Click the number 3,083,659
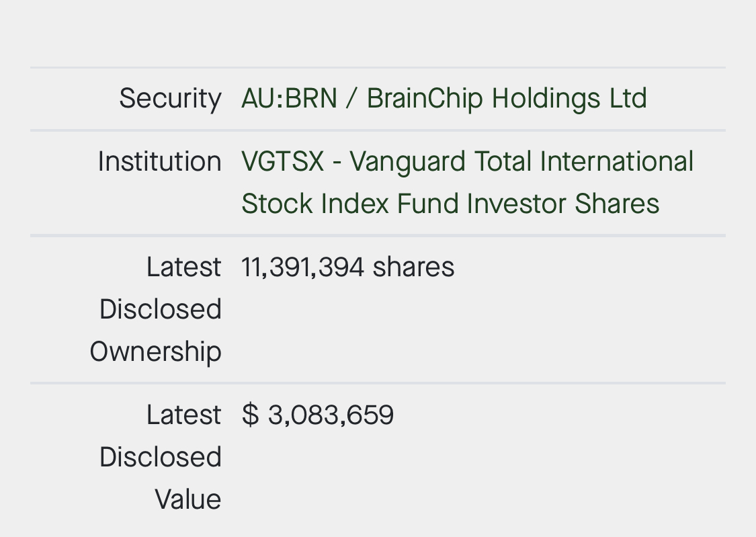The image size is (756, 537). pos(331,415)
